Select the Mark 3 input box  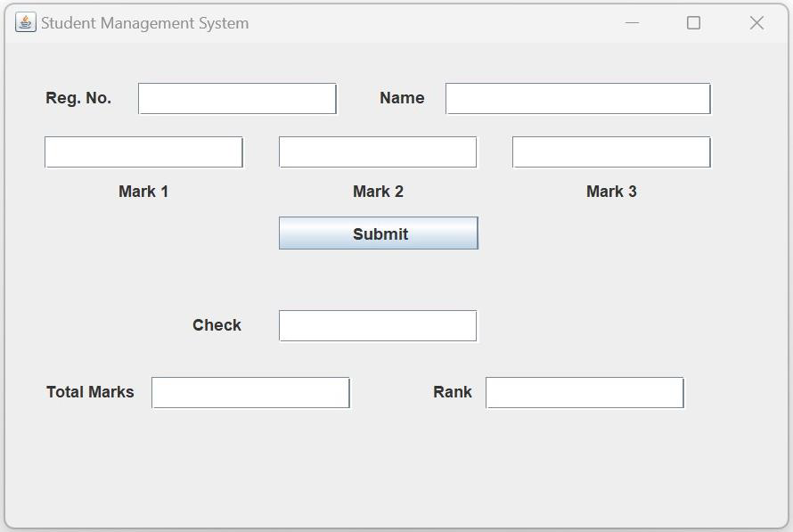point(611,151)
